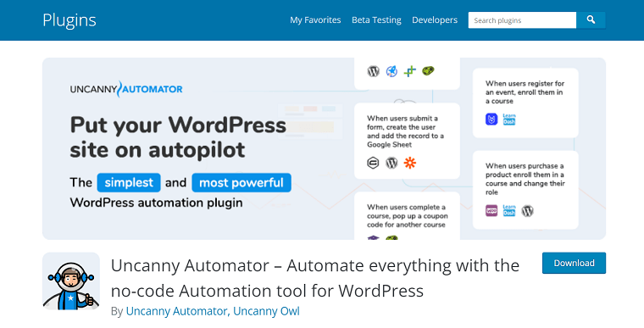Open Beta Testing menu item
The image size is (644, 328).
(376, 20)
